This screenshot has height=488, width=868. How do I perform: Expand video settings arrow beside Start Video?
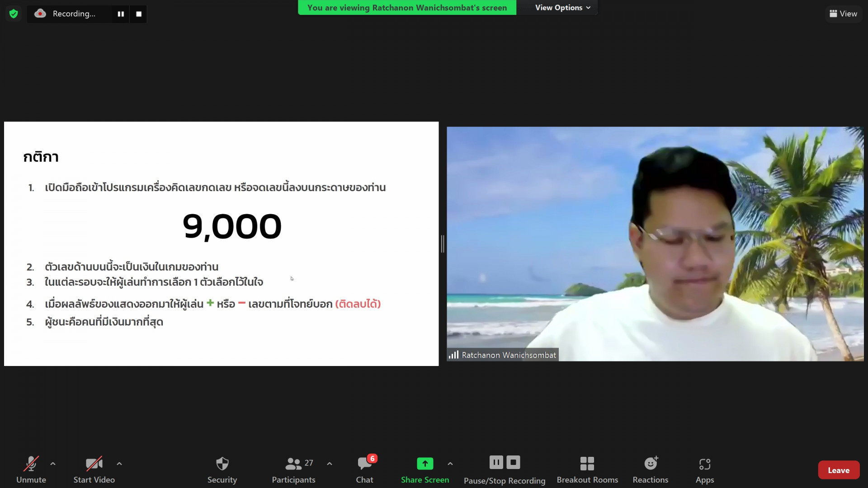tap(119, 464)
